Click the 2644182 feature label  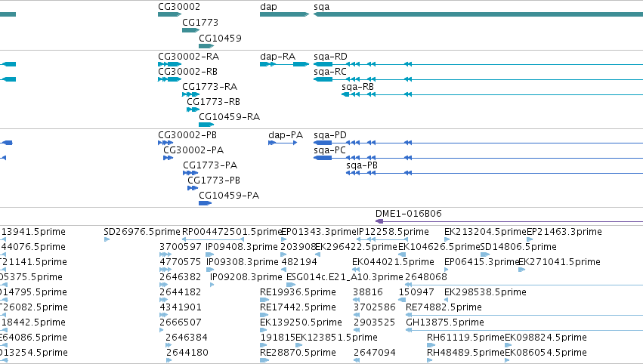click(x=181, y=292)
